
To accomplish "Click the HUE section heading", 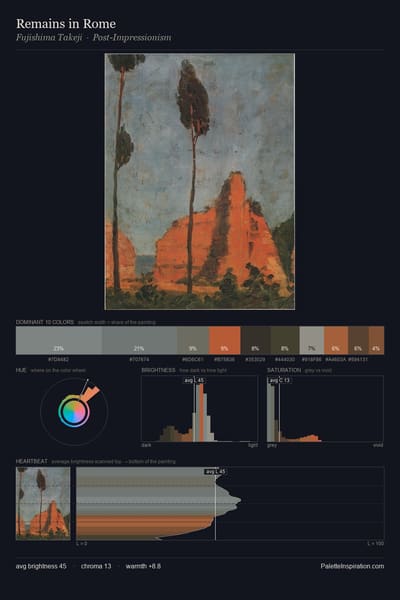I will tap(21, 370).
